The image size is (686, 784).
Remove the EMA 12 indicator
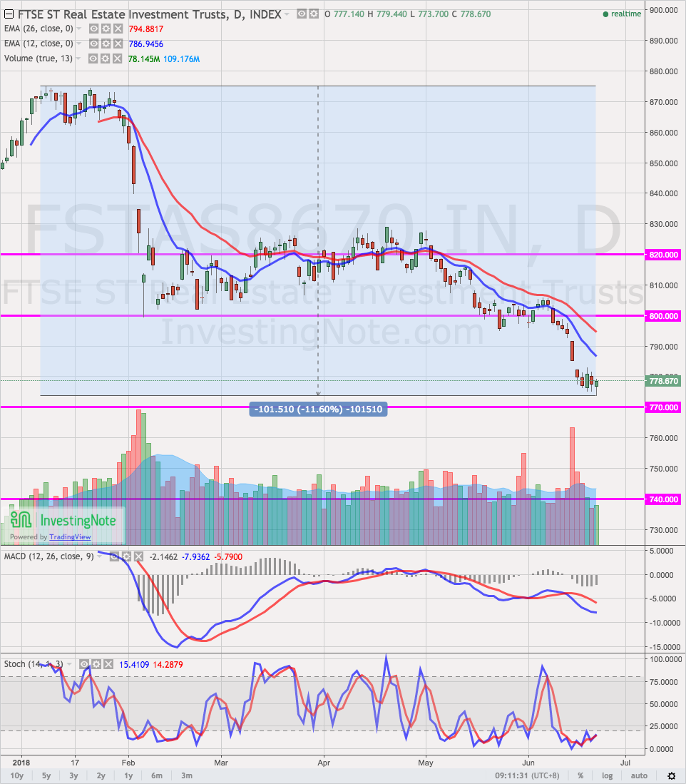[117, 44]
